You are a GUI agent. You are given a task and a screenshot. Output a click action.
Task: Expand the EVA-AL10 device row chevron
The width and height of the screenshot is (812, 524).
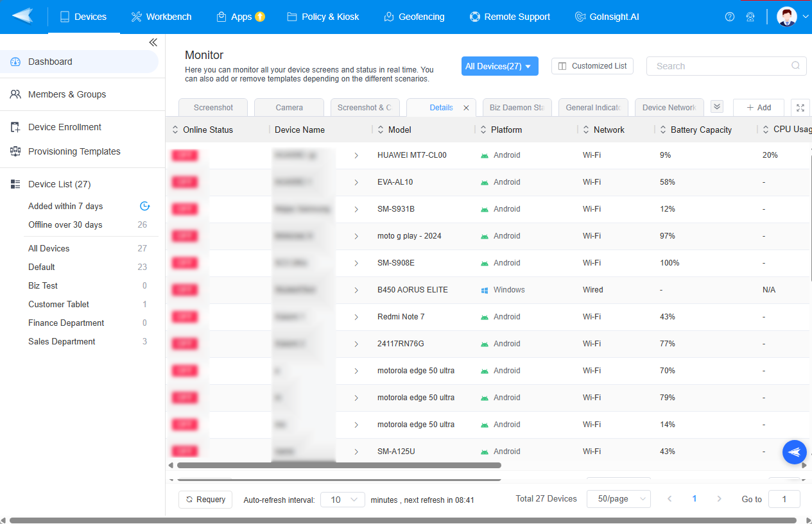[x=356, y=182]
